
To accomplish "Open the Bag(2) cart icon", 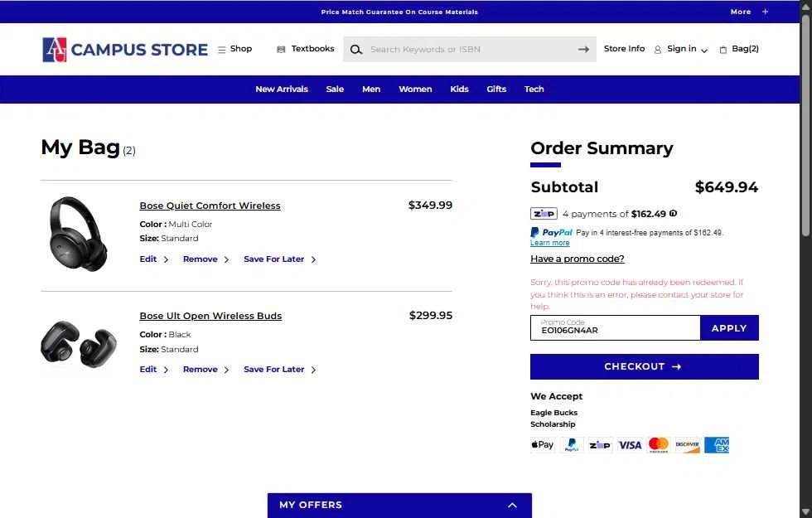I will point(739,49).
